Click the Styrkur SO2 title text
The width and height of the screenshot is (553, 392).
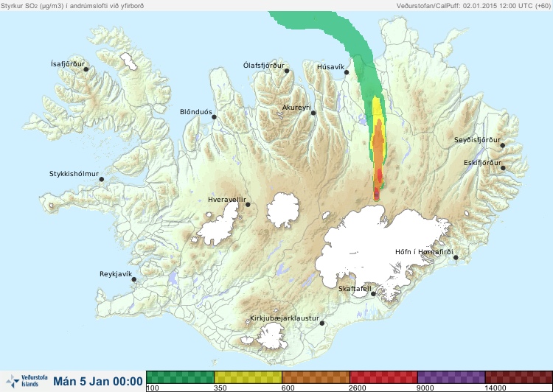[72, 6]
